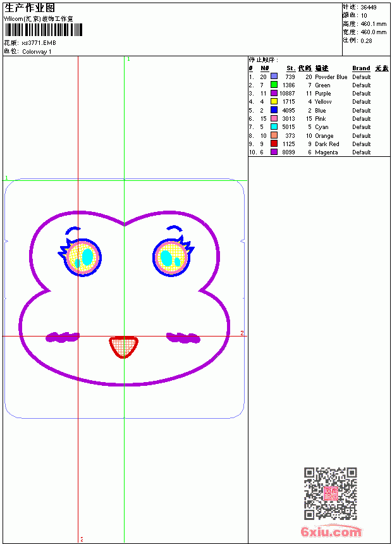The width and height of the screenshot is (392, 544).
Task: Click the QR code image
Action: coord(331,493)
